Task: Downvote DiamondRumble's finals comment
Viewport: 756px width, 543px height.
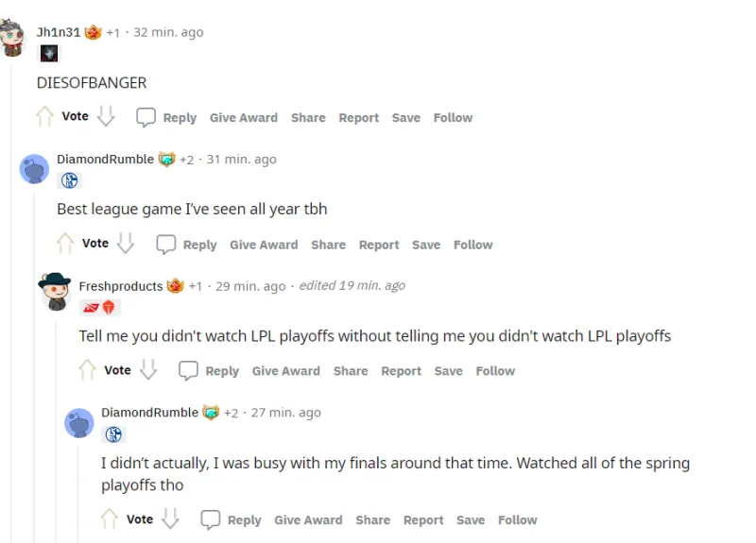Action: tap(170, 519)
